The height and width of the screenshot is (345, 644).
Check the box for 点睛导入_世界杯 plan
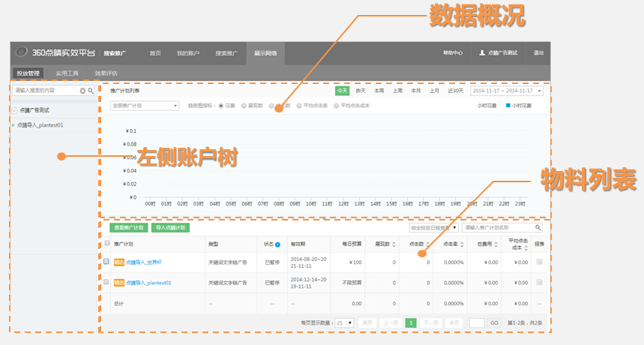click(x=106, y=262)
